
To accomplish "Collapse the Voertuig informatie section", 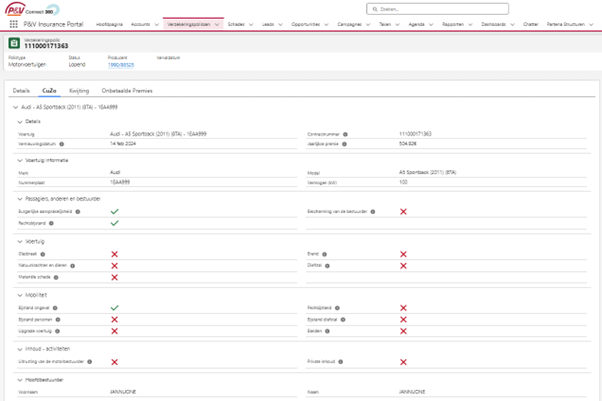I will coord(20,161).
